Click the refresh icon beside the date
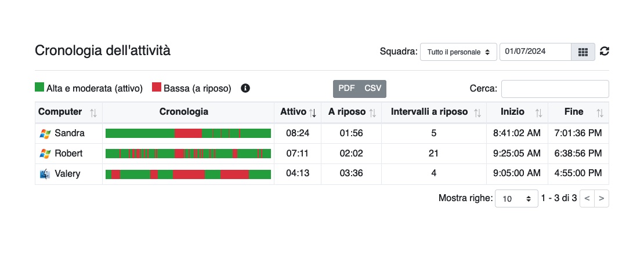 click(x=604, y=51)
